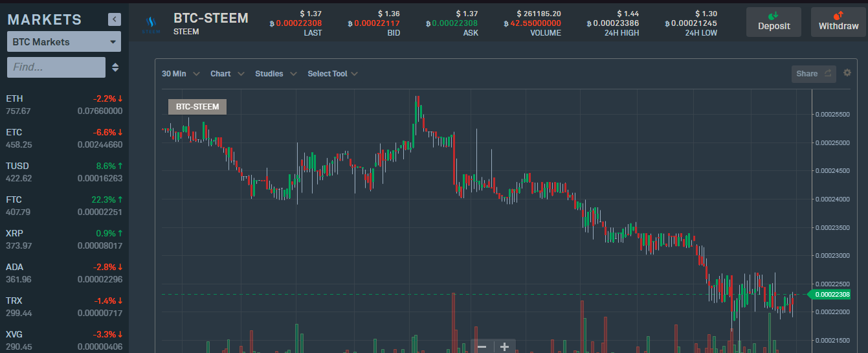Click the BID price value 0.00022117
868x353 pixels.
tap(373, 23)
